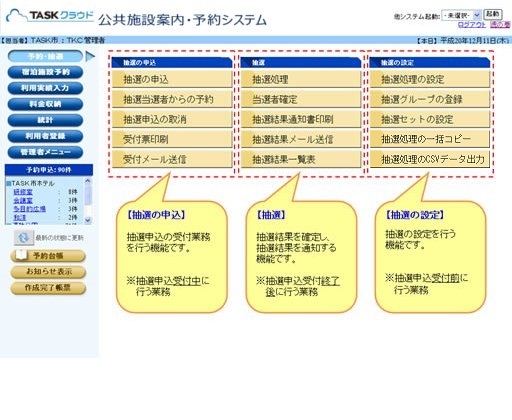Open the 料金収納 menu
The height and width of the screenshot is (420, 512).
(x=45, y=104)
